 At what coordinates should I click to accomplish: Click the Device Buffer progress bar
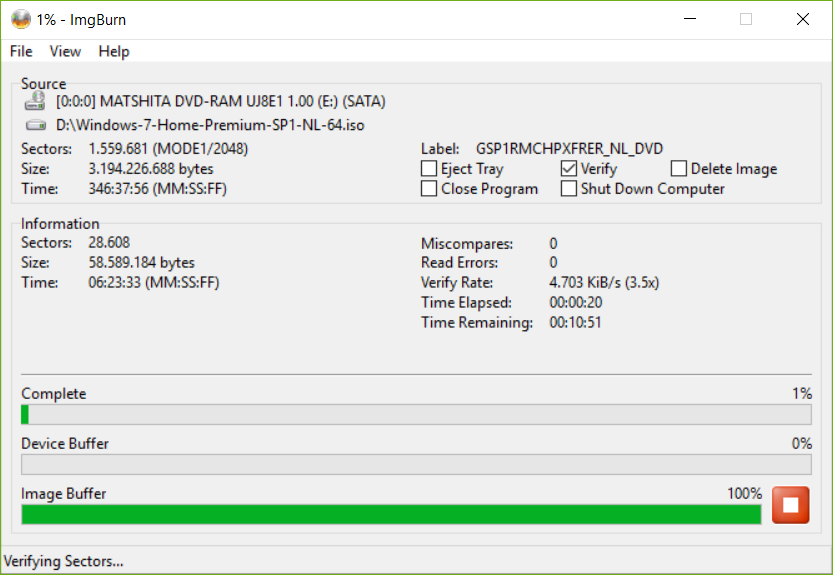coord(416,464)
